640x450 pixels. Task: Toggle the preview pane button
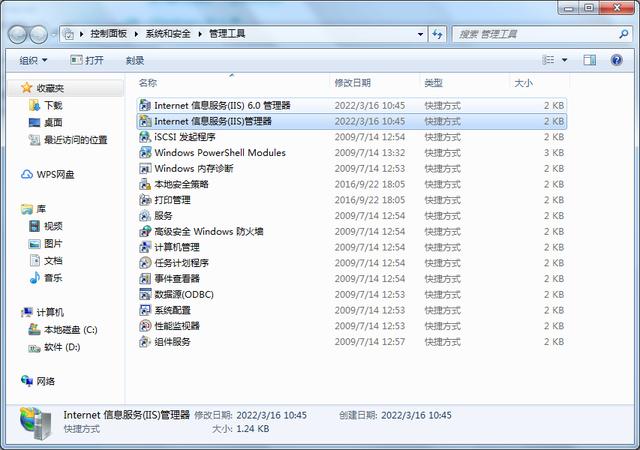click(x=589, y=60)
